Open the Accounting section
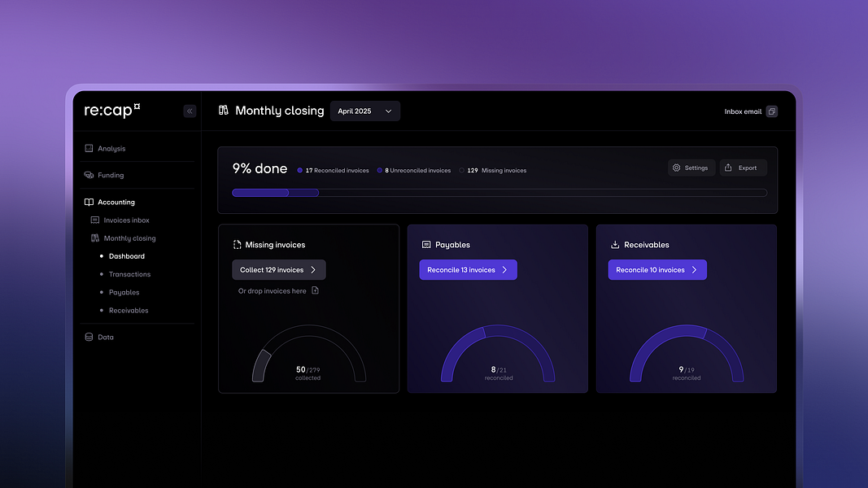The height and width of the screenshot is (488, 868). coord(116,202)
